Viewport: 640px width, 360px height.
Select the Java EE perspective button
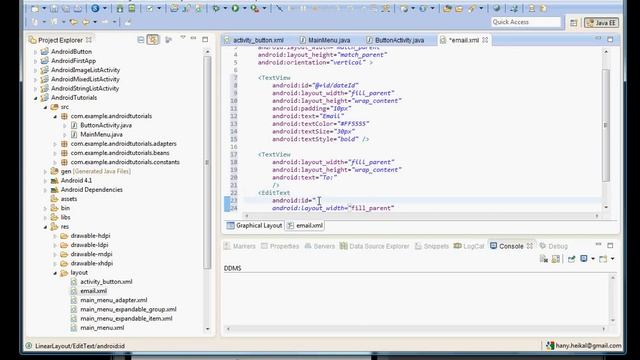point(601,23)
